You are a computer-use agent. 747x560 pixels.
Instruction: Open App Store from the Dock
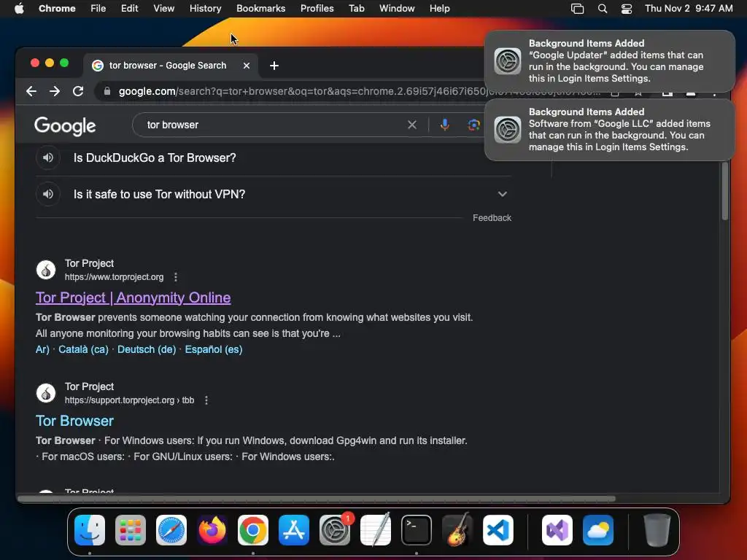click(294, 530)
